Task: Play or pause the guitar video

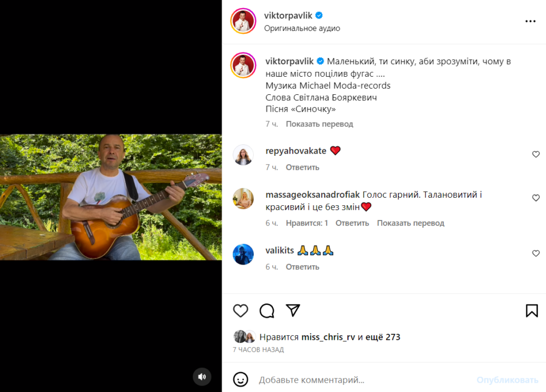Action: [x=111, y=197]
